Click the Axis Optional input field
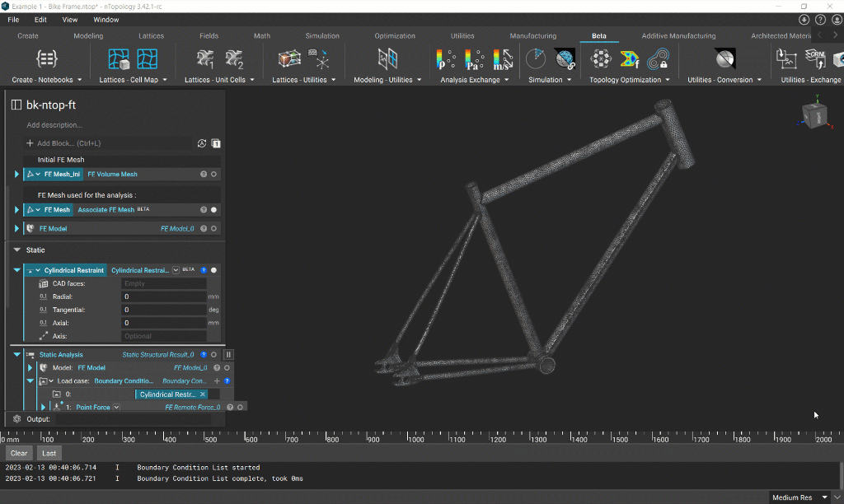Image resolution: width=844 pixels, height=504 pixels. (164, 336)
